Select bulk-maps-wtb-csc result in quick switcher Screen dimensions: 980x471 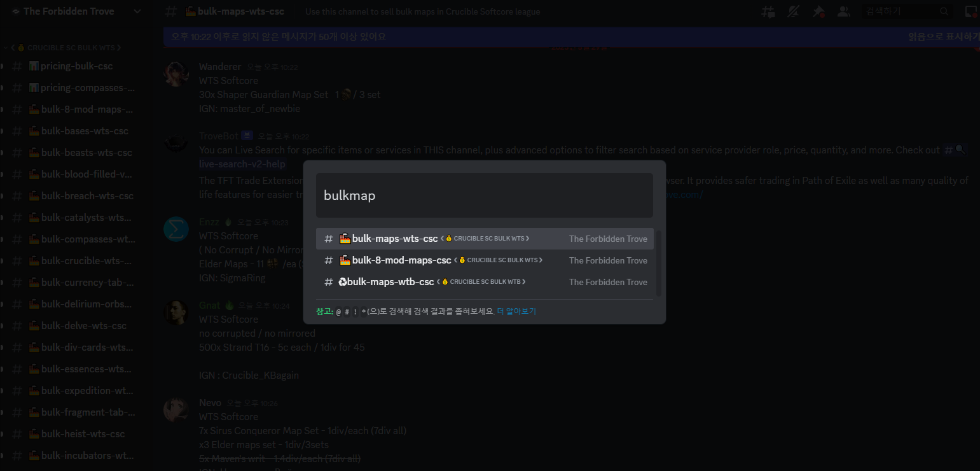tap(485, 282)
